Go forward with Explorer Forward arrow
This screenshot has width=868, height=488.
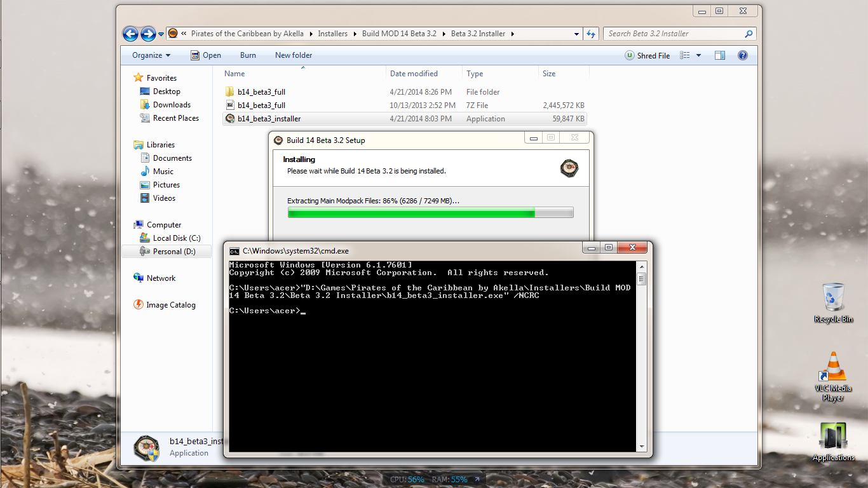click(x=148, y=34)
